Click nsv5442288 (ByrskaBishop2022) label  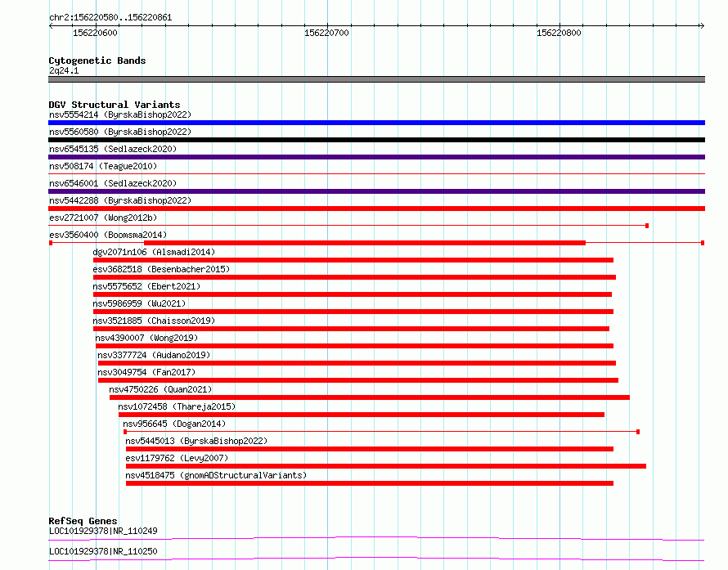120,200
